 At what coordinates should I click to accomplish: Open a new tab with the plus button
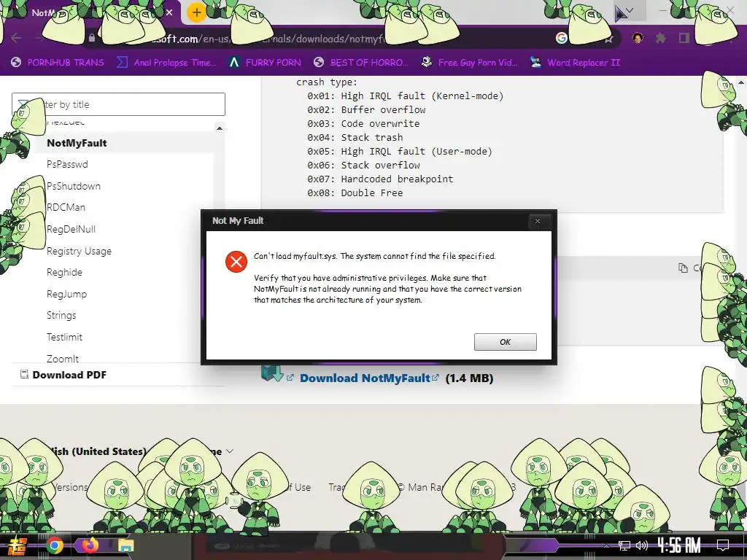196,12
